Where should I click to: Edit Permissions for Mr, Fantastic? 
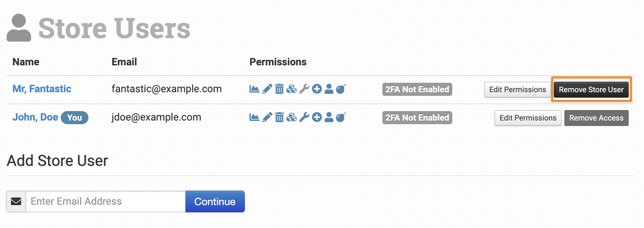517,90
